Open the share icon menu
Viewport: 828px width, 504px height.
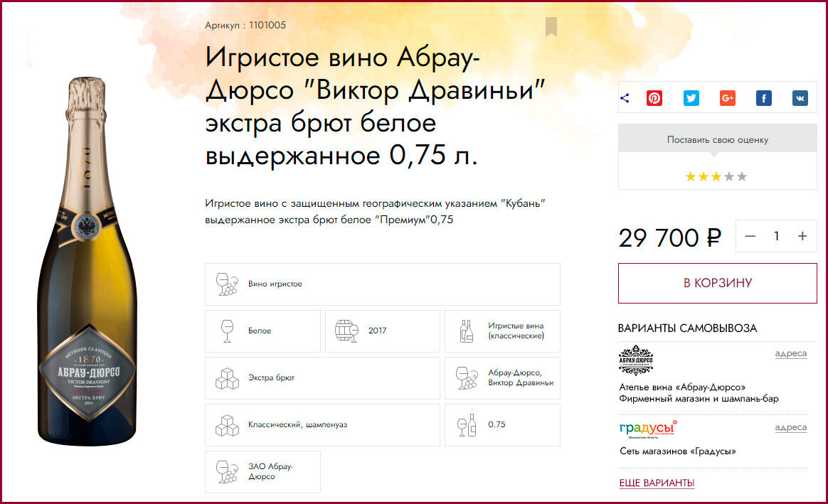(x=625, y=98)
